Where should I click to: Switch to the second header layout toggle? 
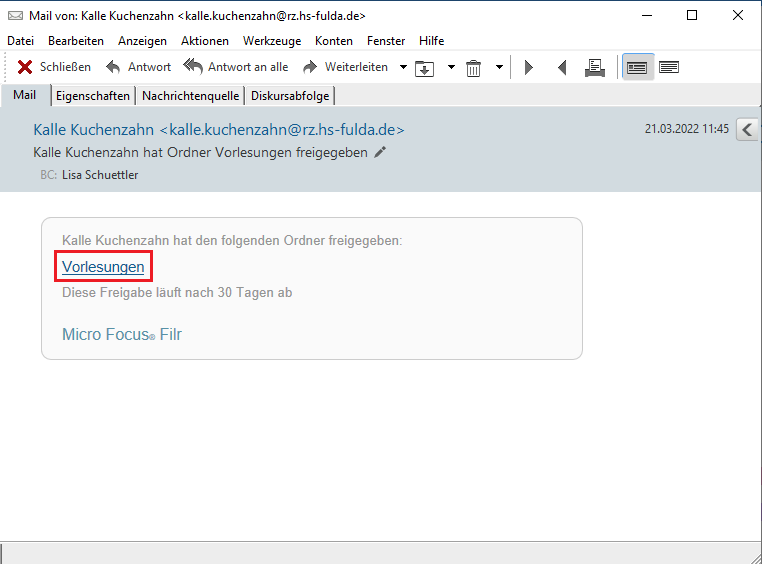[669, 67]
